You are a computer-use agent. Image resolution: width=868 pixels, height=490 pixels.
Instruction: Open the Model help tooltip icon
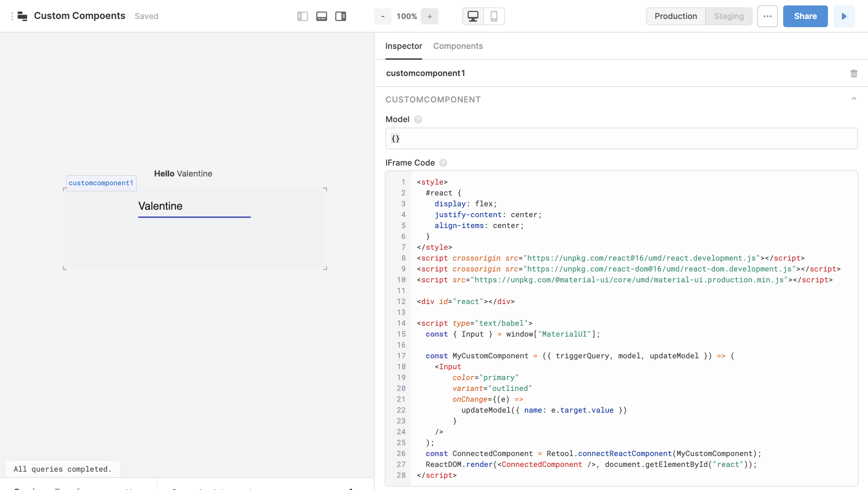tap(418, 119)
